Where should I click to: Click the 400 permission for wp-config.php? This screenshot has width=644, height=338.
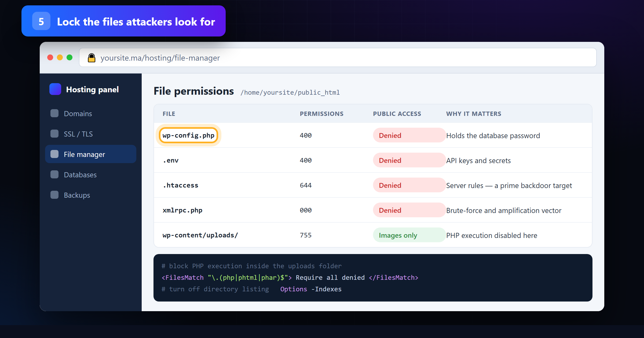306,135
